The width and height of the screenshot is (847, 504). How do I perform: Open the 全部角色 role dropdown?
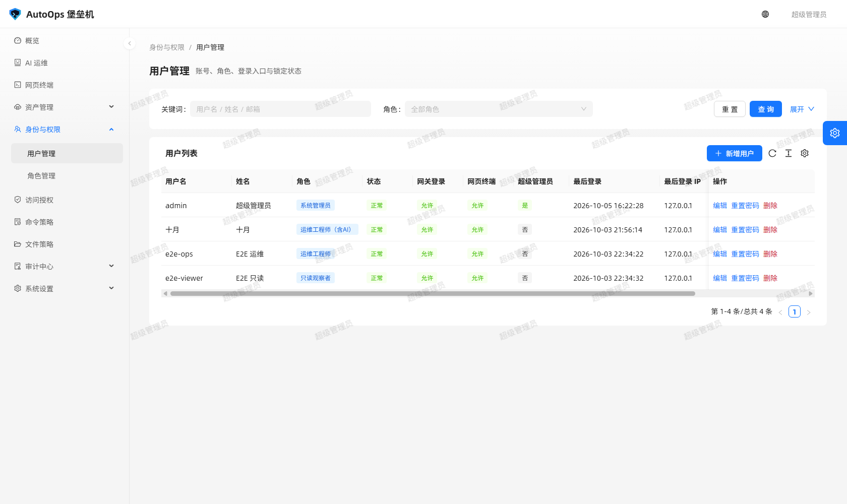coord(499,109)
